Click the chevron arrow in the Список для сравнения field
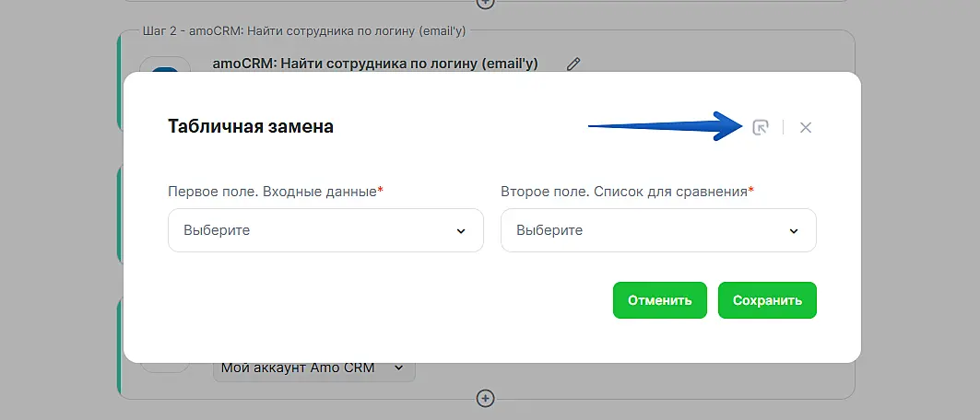This screenshot has width=980, height=420. click(794, 230)
